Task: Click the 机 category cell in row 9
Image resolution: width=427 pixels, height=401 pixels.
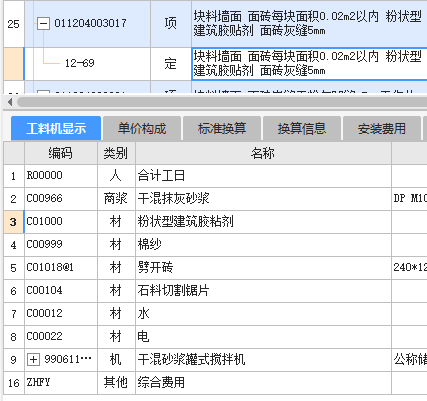Action: point(116,360)
